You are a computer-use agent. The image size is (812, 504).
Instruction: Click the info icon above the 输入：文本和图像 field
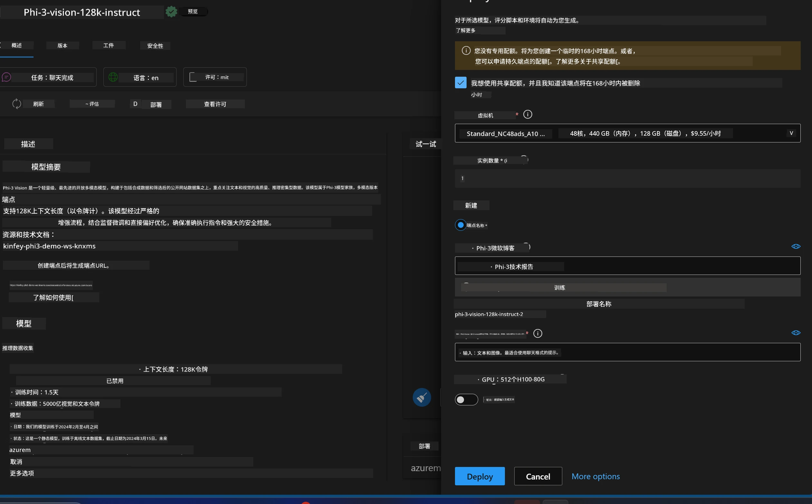[x=537, y=333]
